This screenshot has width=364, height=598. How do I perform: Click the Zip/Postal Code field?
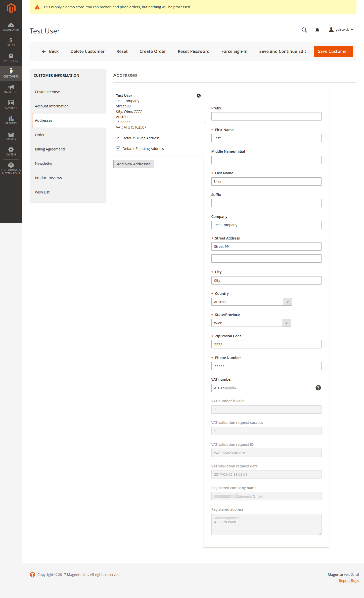pos(266,344)
